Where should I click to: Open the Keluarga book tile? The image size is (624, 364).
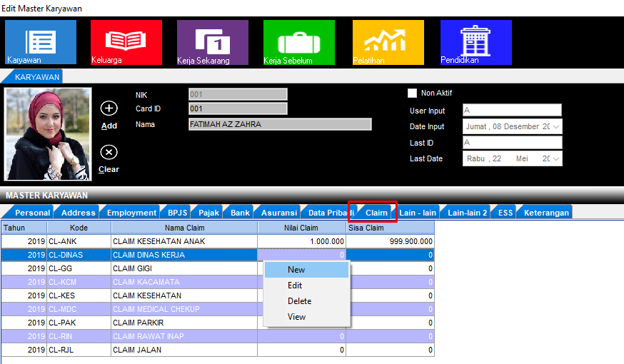(126, 42)
